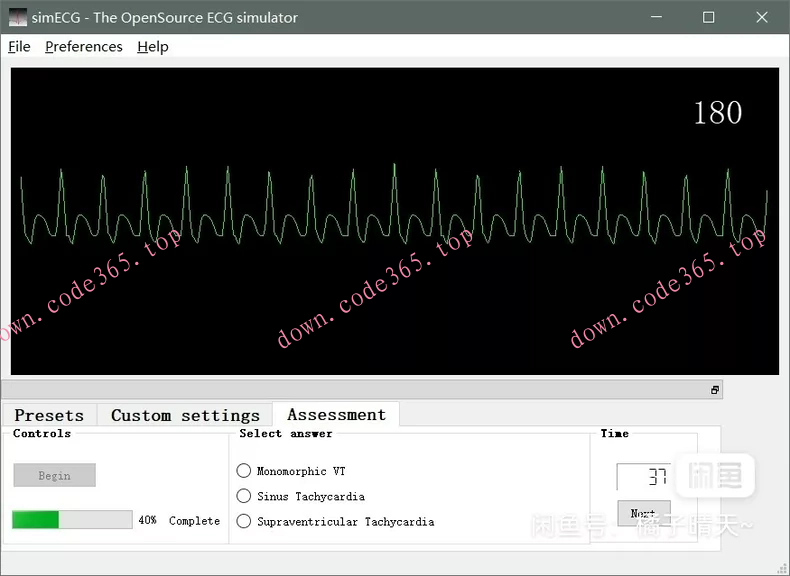Image resolution: width=790 pixels, height=576 pixels.
Task: Minimize the simECG window
Action: click(657, 17)
